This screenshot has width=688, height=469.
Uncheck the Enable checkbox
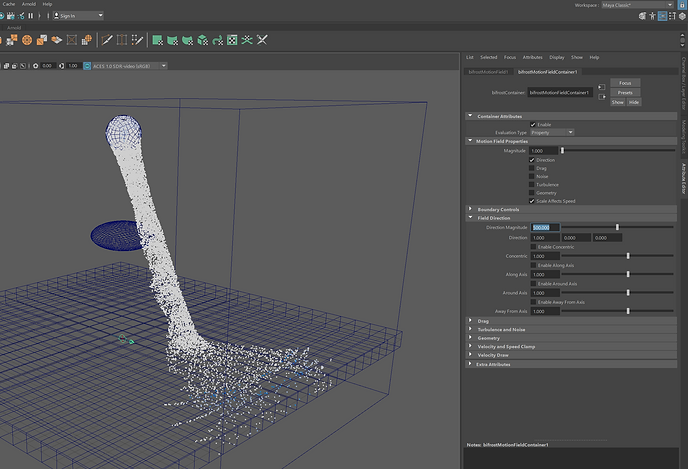[533, 125]
